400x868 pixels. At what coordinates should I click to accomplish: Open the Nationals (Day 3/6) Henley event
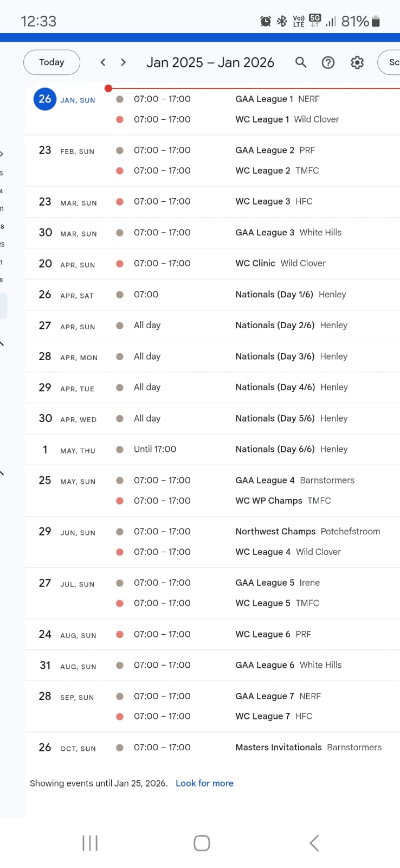291,356
